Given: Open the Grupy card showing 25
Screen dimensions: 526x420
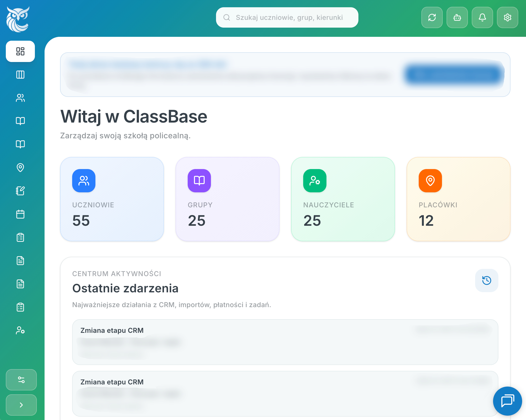Looking at the screenshot, I should [x=227, y=199].
